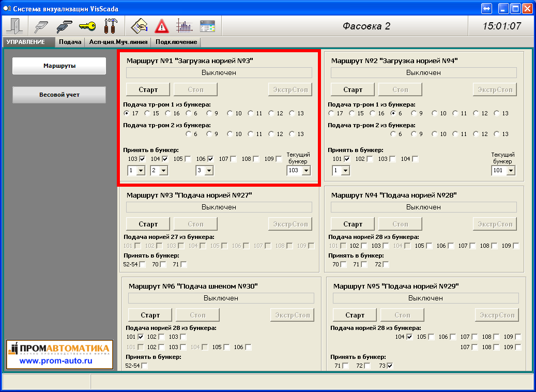Switch to the Подача tab
Screen dimensions: 536x392
point(70,42)
